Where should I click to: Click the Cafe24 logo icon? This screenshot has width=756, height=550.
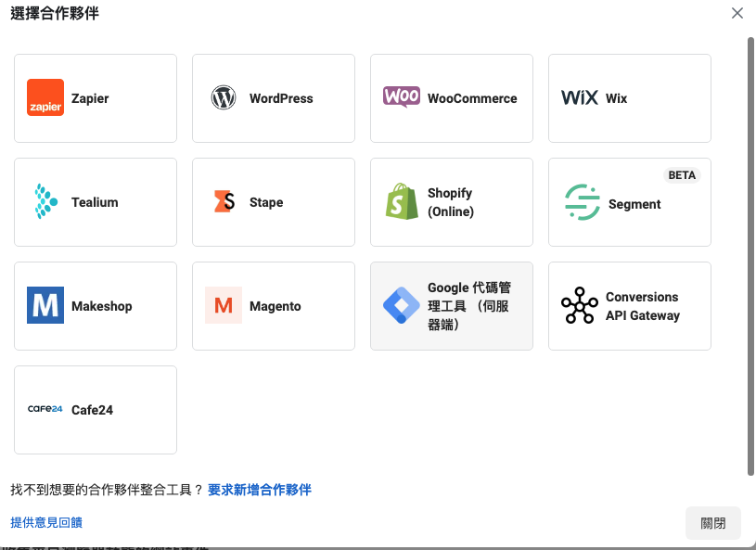click(x=45, y=409)
